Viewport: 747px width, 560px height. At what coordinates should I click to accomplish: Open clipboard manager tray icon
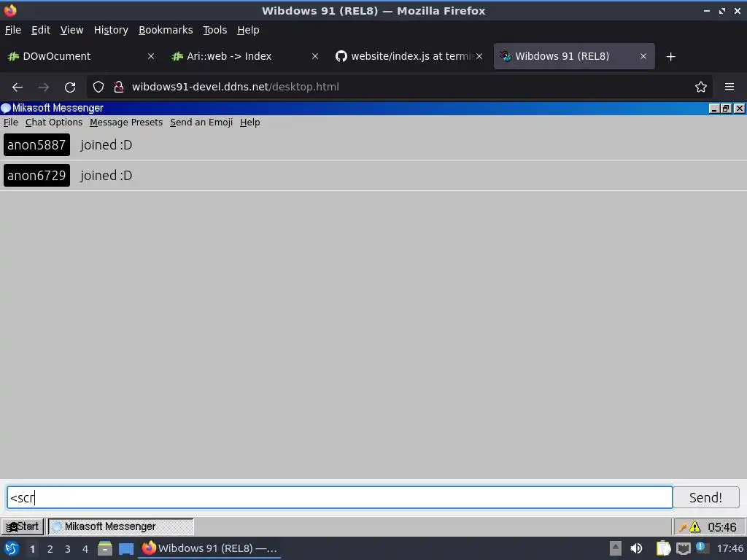663,548
